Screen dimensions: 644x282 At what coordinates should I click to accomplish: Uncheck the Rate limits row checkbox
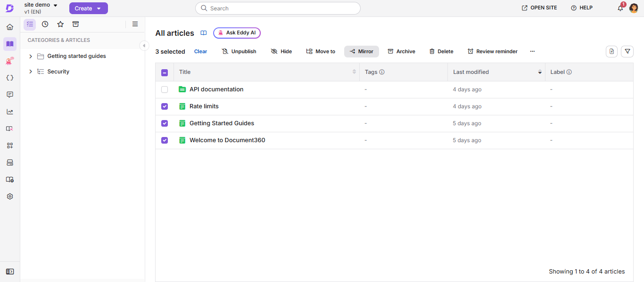pos(165,106)
